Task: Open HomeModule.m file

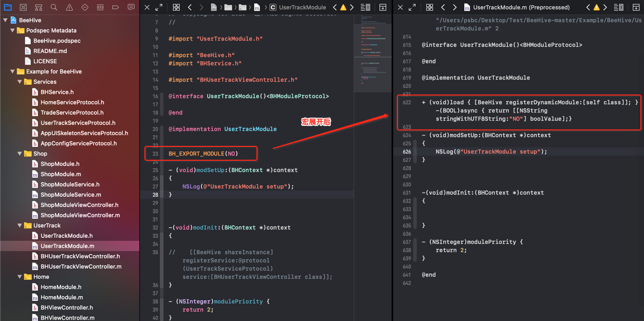Action: [62, 297]
